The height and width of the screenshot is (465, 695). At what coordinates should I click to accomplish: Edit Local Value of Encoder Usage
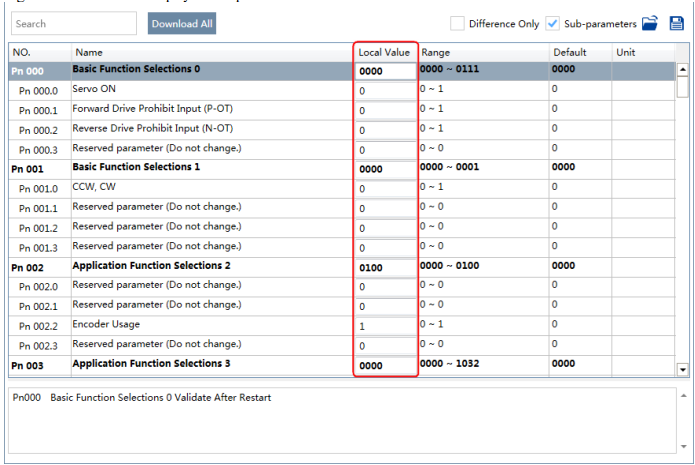point(385,326)
